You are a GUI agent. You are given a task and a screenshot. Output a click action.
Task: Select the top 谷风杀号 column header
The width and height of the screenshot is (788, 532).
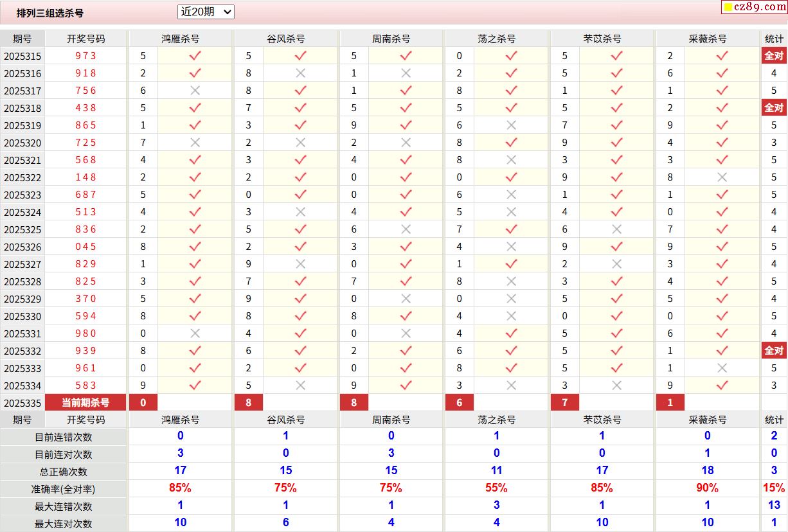[x=285, y=39]
